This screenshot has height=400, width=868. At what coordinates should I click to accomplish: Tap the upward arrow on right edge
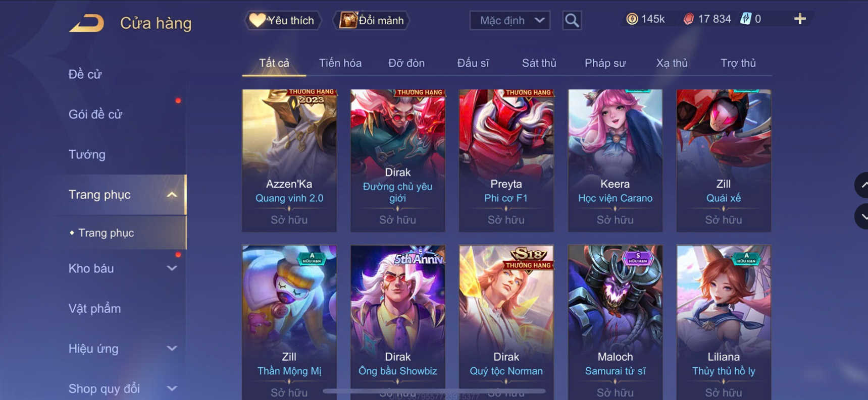click(x=862, y=185)
